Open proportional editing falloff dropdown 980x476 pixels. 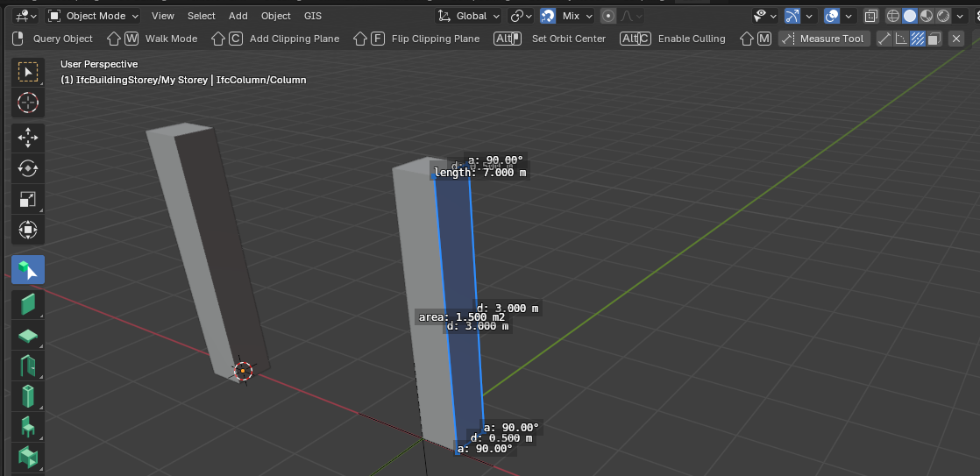click(x=630, y=16)
